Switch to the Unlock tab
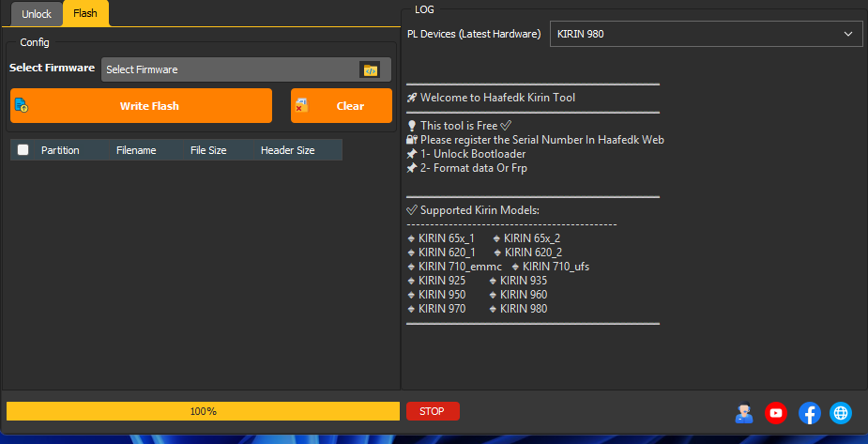 point(37,14)
